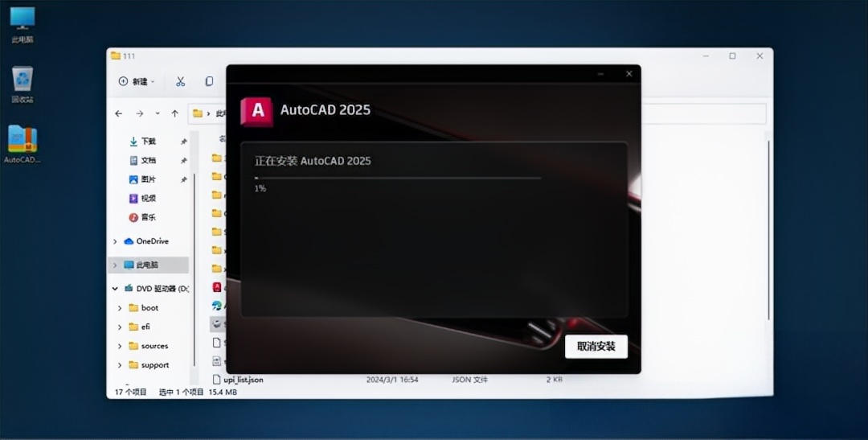Click the JSON 文件 type cell
The width and height of the screenshot is (868, 440).
[469, 380]
